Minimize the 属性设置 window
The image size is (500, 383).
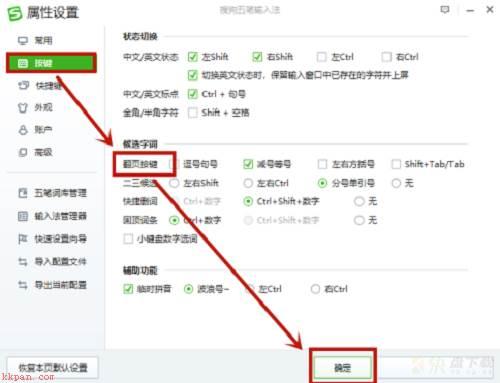(x=470, y=10)
